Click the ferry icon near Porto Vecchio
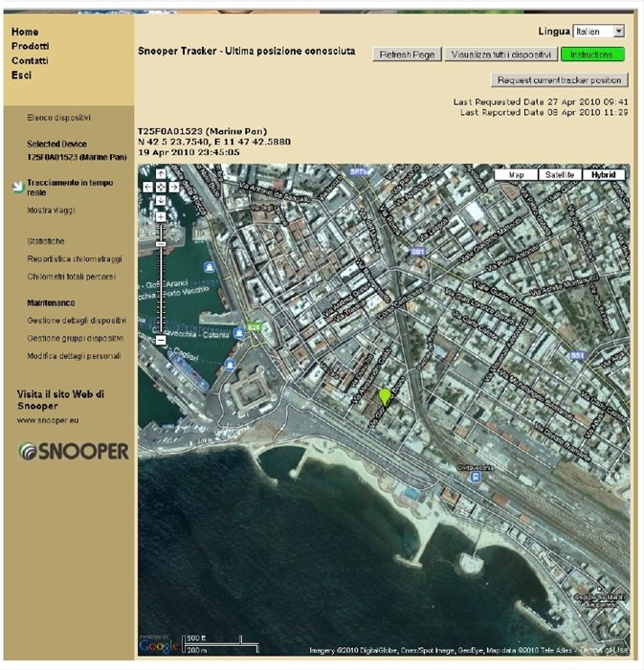The height and width of the screenshot is (670, 644). pyautogui.click(x=210, y=267)
